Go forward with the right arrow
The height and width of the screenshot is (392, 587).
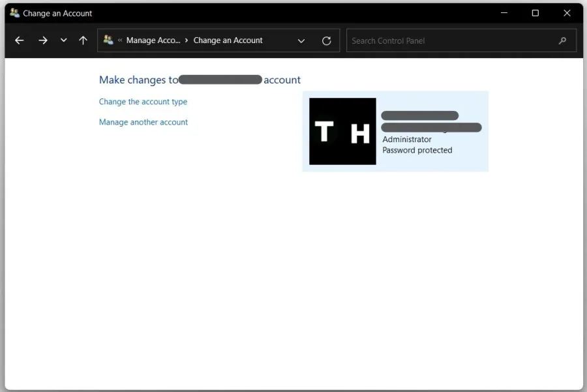[x=43, y=40]
